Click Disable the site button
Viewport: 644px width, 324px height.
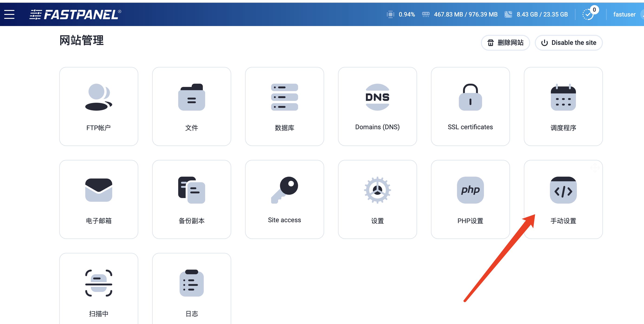pyautogui.click(x=568, y=43)
